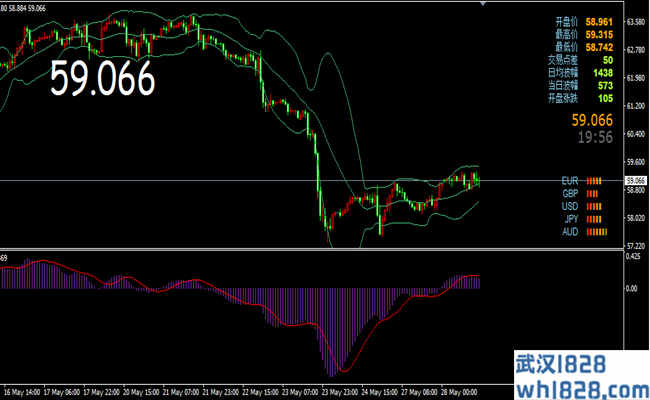
Task: Click the 日均波幅 value 1438
Action: pyautogui.click(x=602, y=73)
